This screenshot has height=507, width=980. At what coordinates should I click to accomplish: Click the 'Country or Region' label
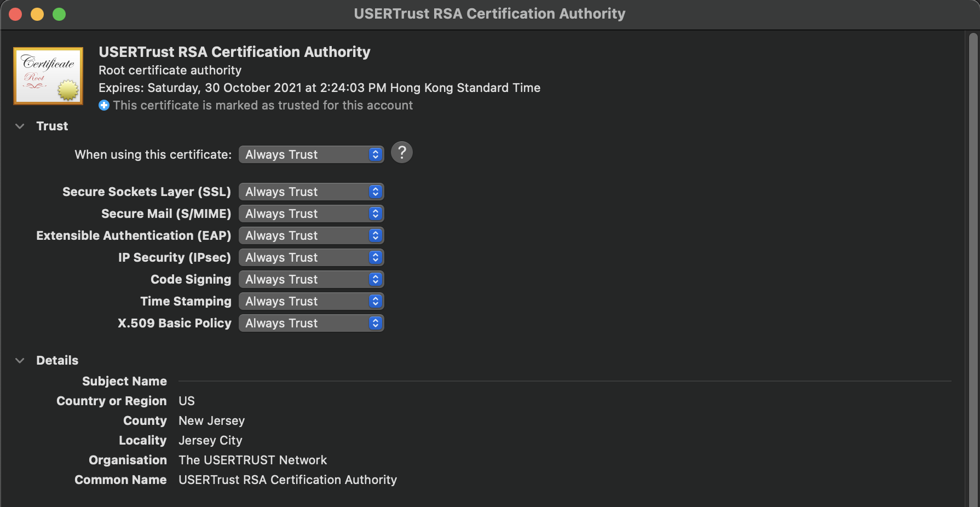point(112,401)
